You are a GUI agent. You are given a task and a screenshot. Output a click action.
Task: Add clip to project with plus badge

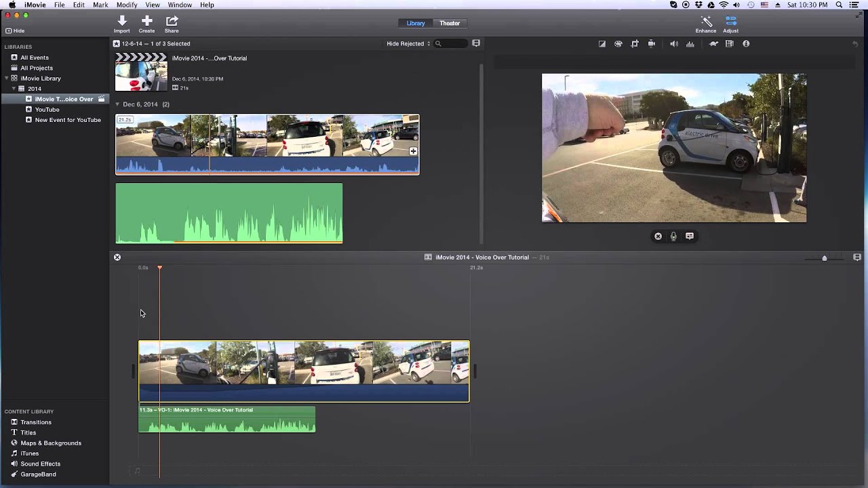pyautogui.click(x=413, y=151)
